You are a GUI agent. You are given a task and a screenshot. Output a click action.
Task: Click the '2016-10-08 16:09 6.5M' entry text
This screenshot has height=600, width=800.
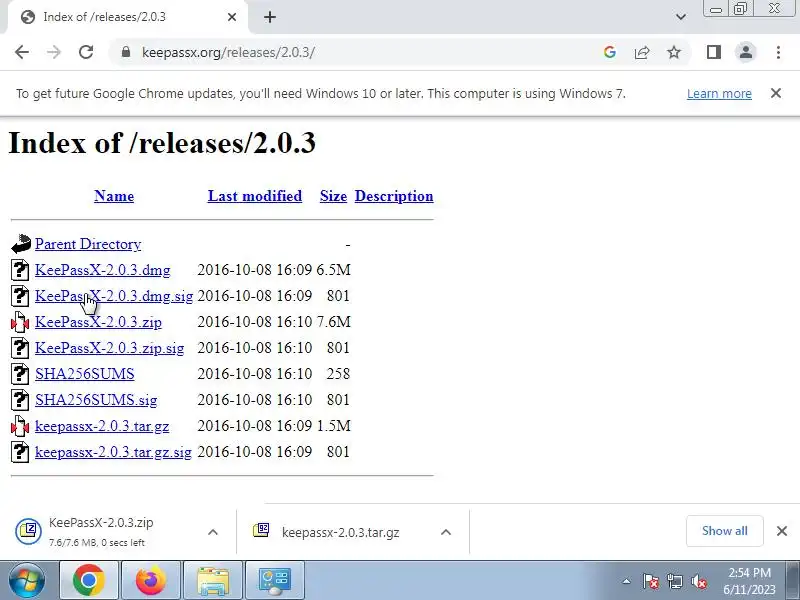click(x=274, y=270)
